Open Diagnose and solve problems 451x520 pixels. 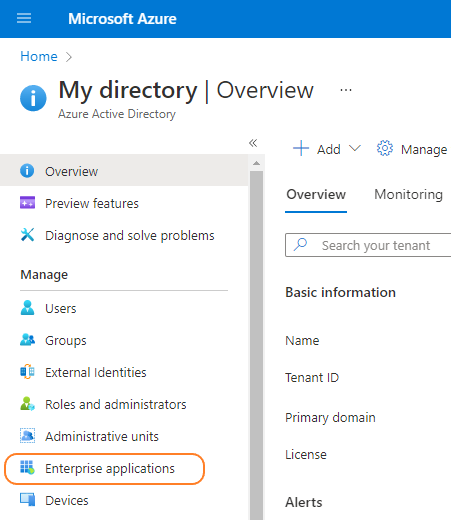click(x=130, y=236)
